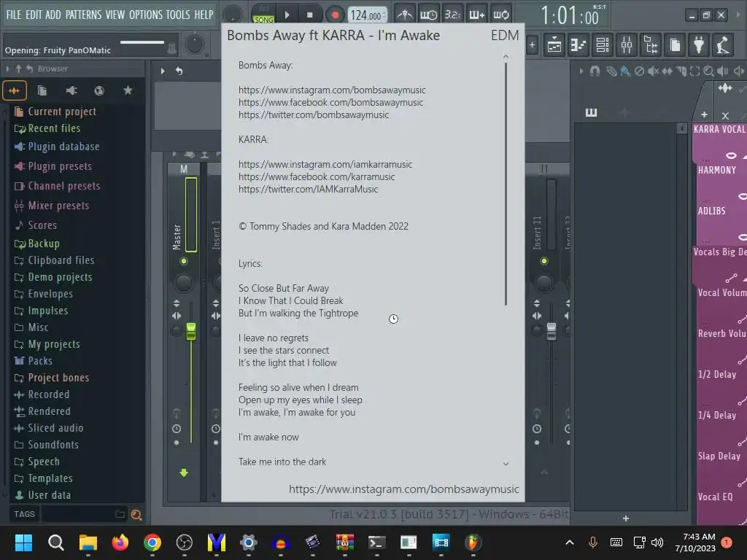Image resolution: width=747 pixels, height=560 pixels.
Task: Stop playback with the stop button
Action: [x=309, y=15]
